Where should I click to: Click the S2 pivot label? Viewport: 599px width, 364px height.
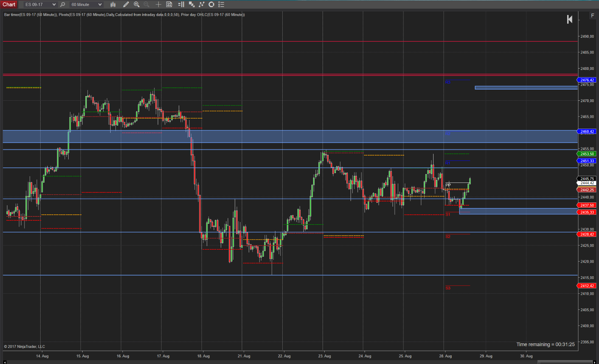click(448, 237)
